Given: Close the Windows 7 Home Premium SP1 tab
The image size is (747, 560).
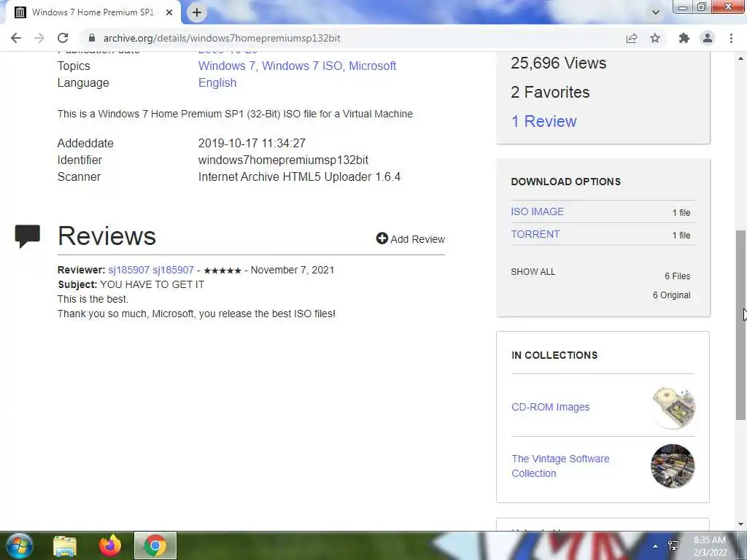Looking at the screenshot, I should [169, 12].
